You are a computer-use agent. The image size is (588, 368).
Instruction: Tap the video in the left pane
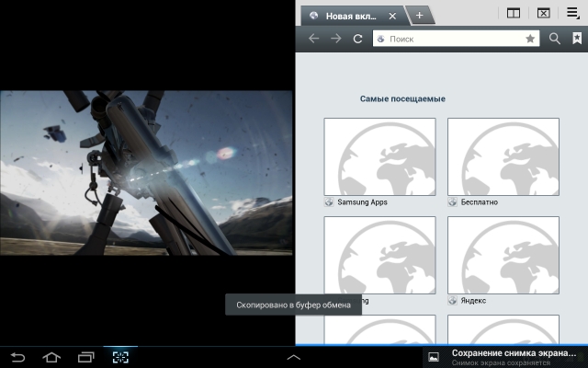point(146,173)
